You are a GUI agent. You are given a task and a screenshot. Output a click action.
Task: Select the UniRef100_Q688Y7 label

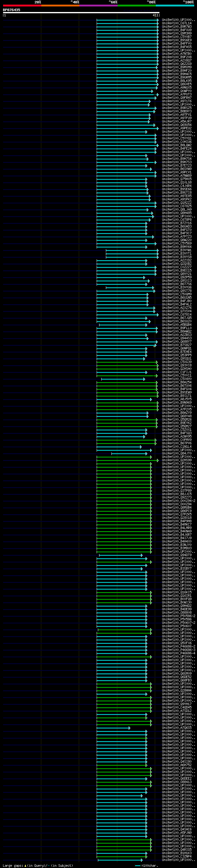point(176,342)
